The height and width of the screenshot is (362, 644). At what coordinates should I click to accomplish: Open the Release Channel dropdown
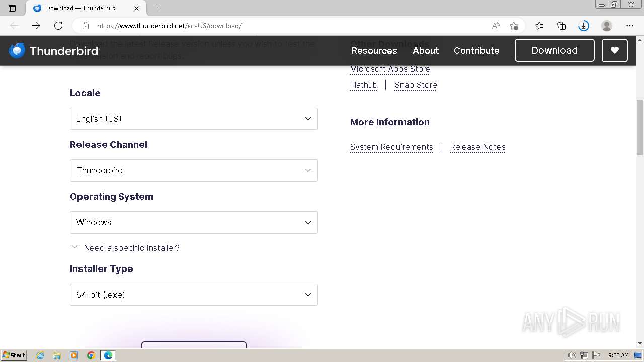pos(194,170)
